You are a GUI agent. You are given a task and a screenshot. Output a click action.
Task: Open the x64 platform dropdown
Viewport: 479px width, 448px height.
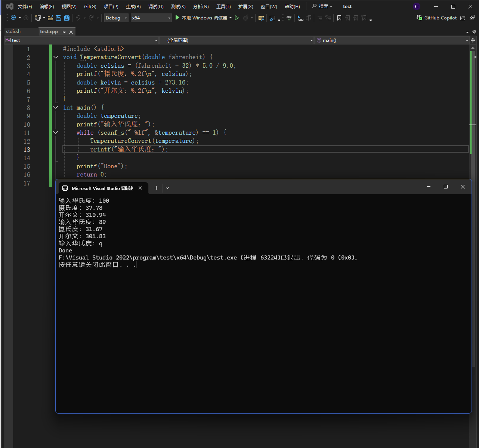pos(151,18)
